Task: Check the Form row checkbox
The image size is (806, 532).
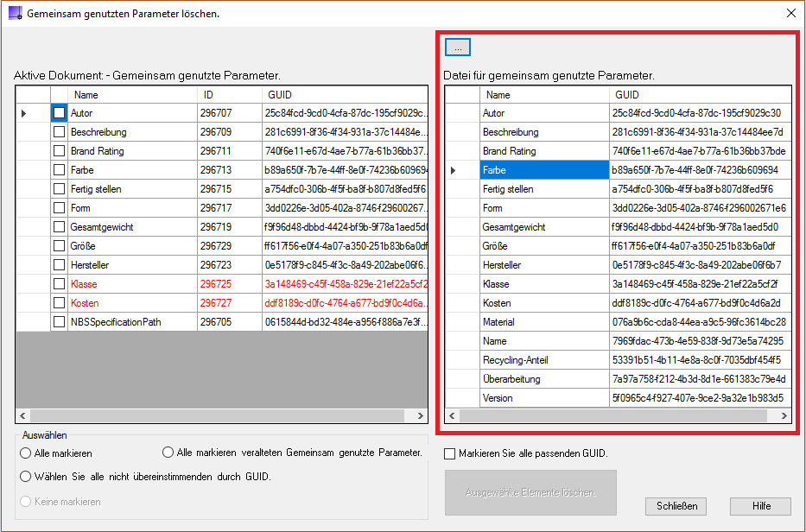Action: coord(59,207)
